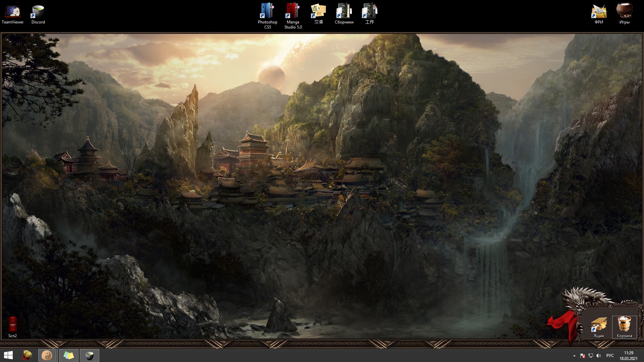
Task: Select the Сборники folder icon
Action: click(x=344, y=14)
